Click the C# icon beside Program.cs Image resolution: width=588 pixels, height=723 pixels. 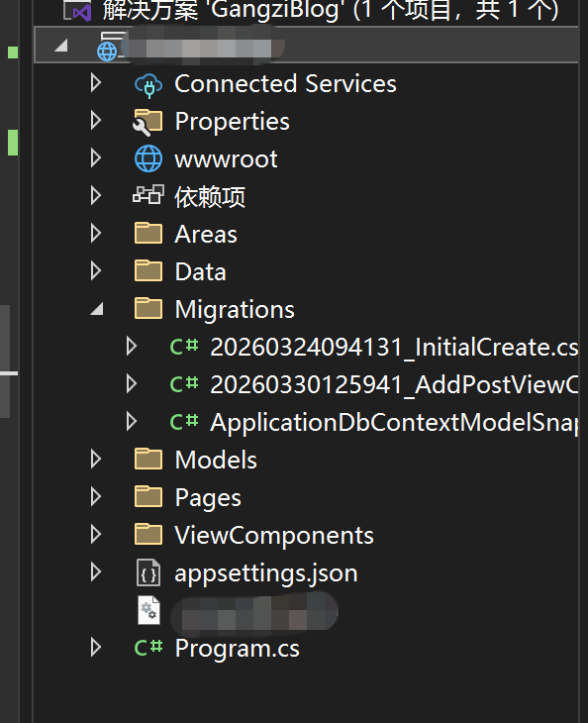tap(148, 648)
